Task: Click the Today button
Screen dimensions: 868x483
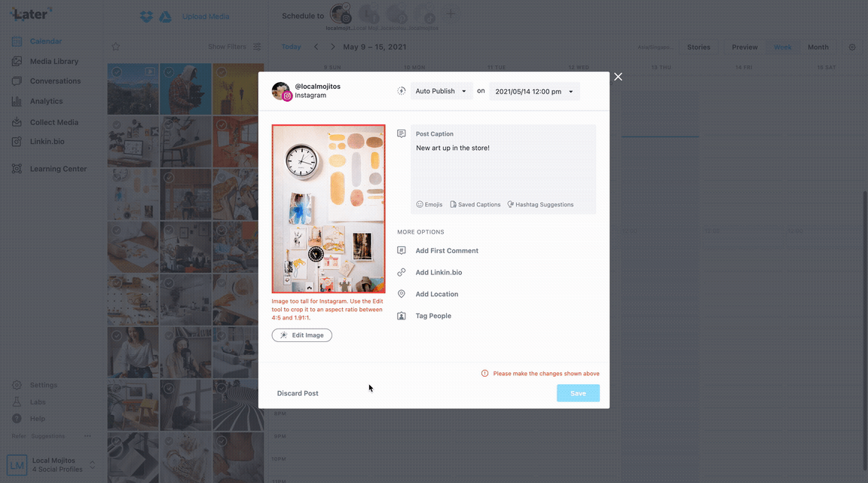Action: pyautogui.click(x=291, y=47)
